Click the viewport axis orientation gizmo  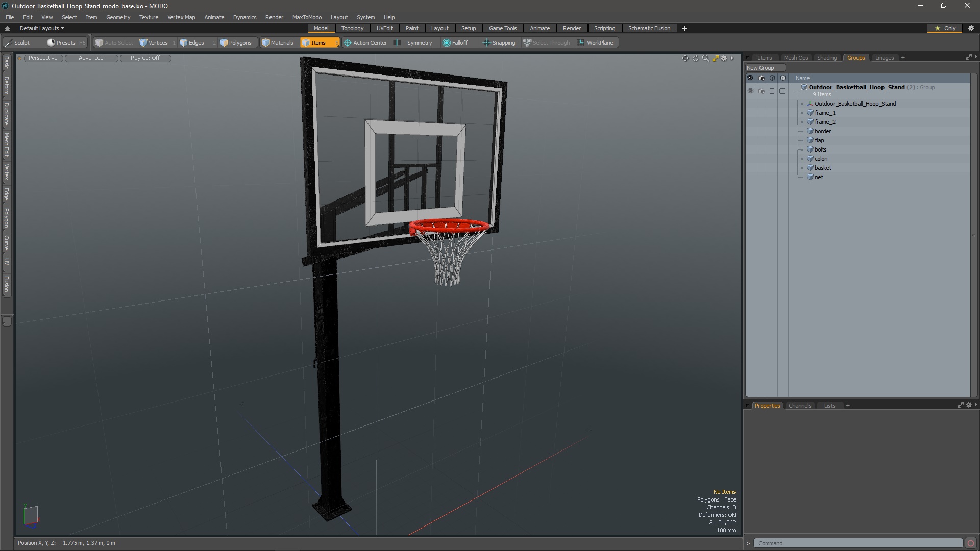[x=31, y=515]
